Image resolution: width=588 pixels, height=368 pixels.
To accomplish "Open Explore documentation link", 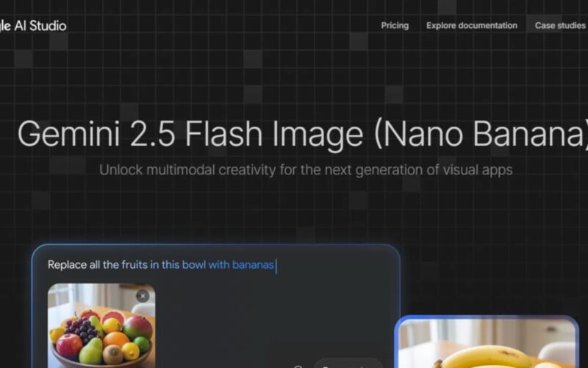I will [x=472, y=26].
